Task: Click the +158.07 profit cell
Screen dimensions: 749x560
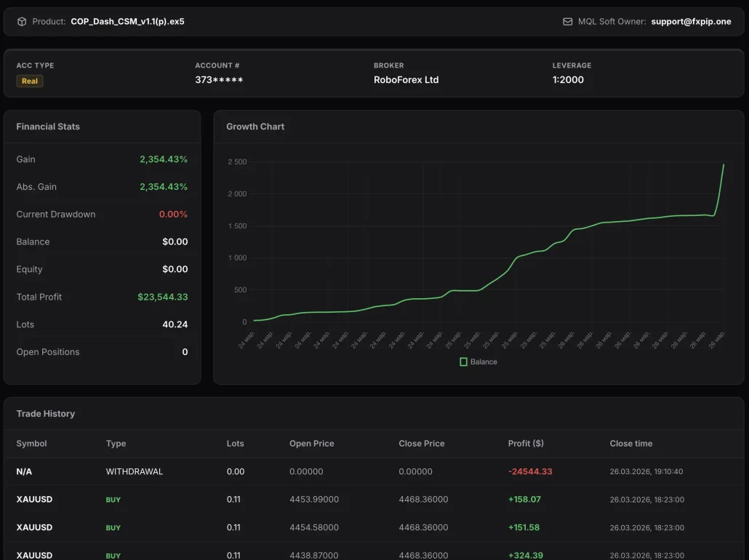Action: coord(524,500)
